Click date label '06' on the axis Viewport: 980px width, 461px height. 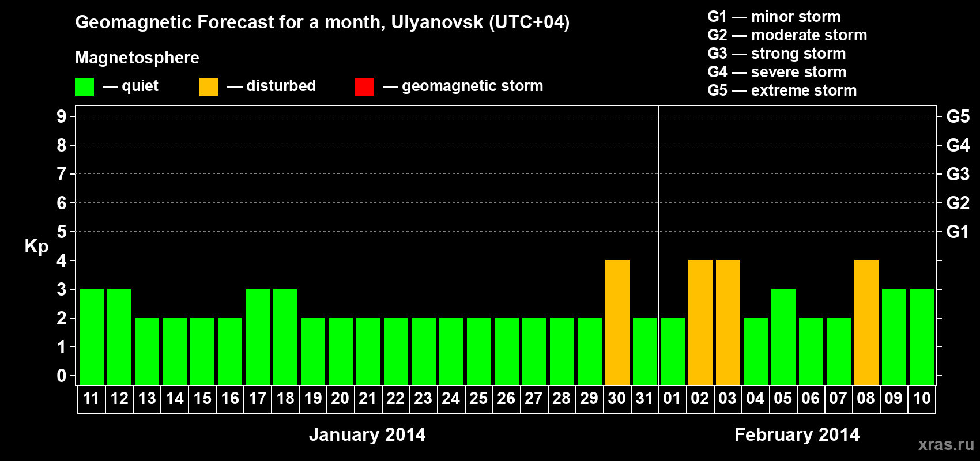point(811,398)
